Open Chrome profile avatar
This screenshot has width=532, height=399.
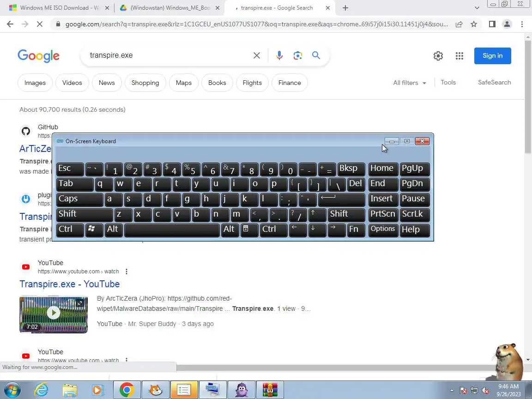[507, 24]
